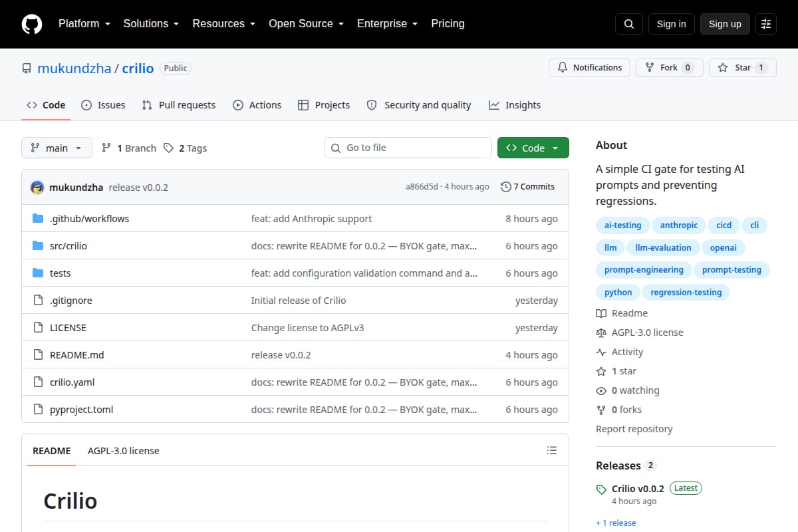Open the Pull requests tab

tap(179, 105)
